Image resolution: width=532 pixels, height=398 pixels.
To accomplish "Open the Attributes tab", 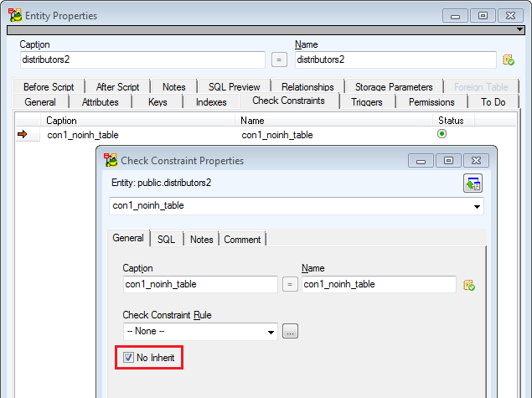I will click(100, 101).
